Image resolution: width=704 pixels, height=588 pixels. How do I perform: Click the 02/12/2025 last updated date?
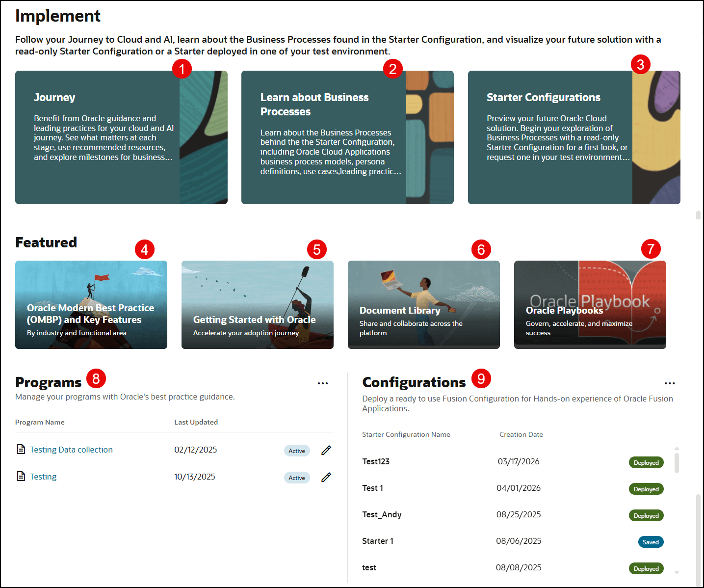pyautogui.click(x=196, y=450)
